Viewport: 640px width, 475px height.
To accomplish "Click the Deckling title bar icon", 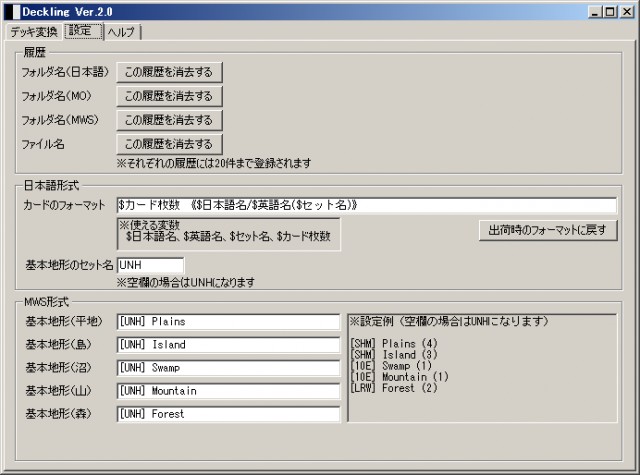I will (12, 12).
